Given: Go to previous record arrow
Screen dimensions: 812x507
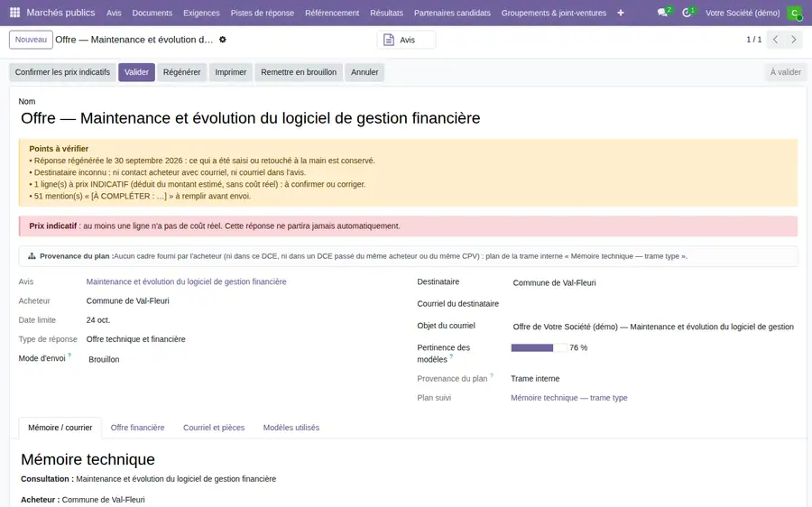Looking at the screenshot, I should click(775, 40).
